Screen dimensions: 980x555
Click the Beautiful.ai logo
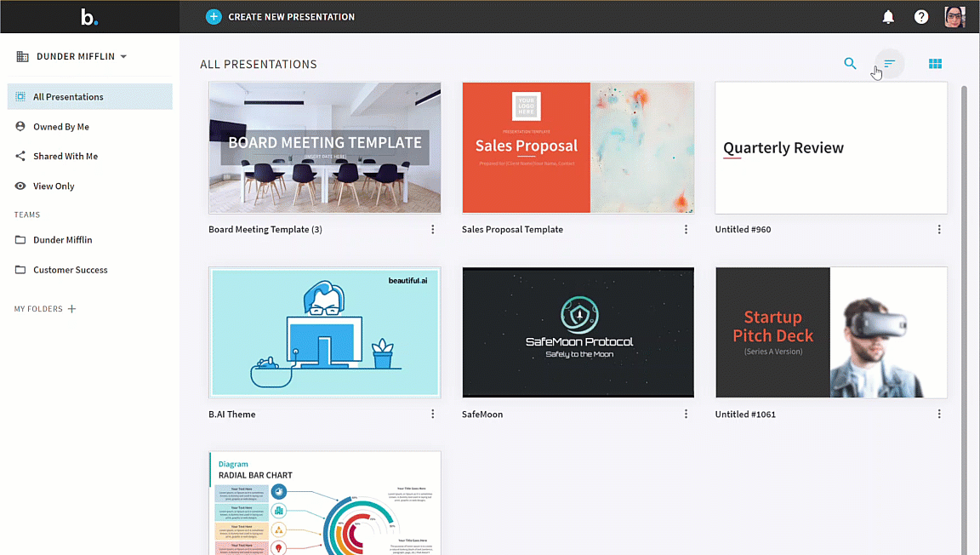click(89, 17)
